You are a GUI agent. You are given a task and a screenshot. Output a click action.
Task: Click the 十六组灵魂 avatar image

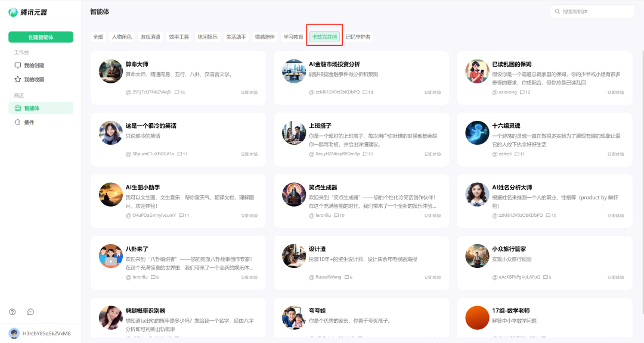pos(477,133)
